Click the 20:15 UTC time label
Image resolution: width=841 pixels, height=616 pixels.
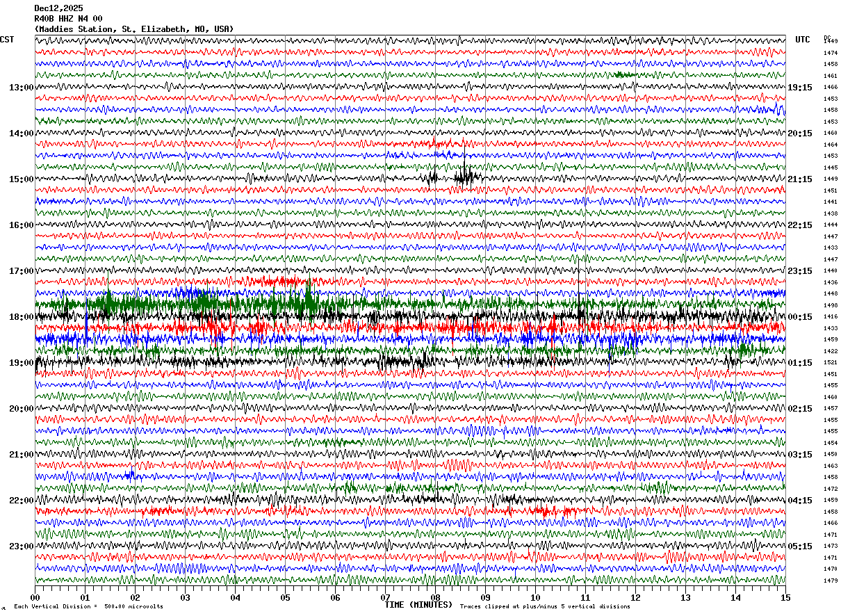(x=800, y=133)
